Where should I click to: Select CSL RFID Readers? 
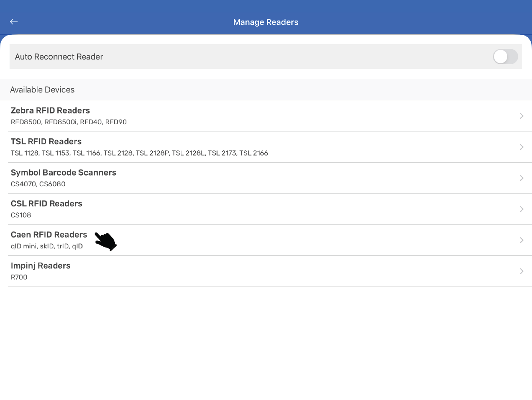pos(46,204)
